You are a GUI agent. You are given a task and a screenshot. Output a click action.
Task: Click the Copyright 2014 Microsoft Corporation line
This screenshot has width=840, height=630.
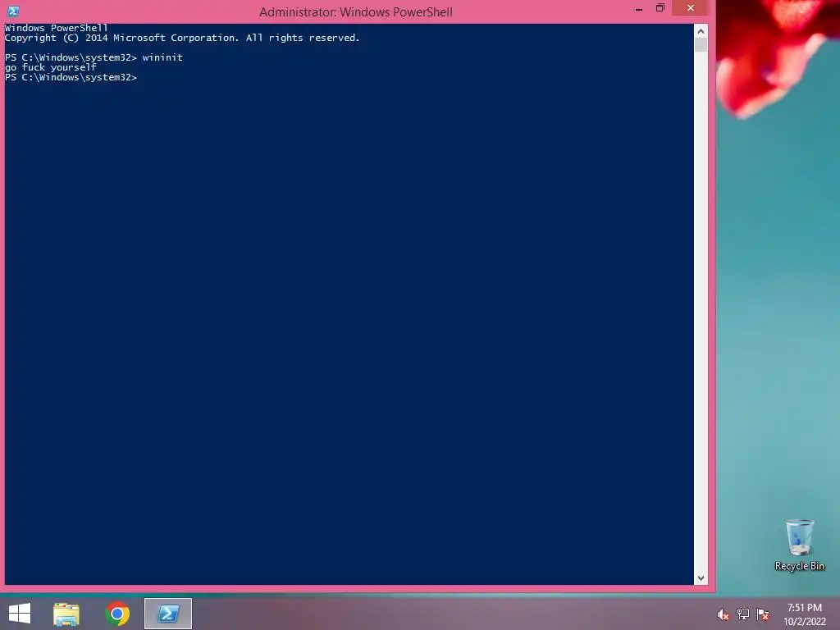(x=182, y=38)
